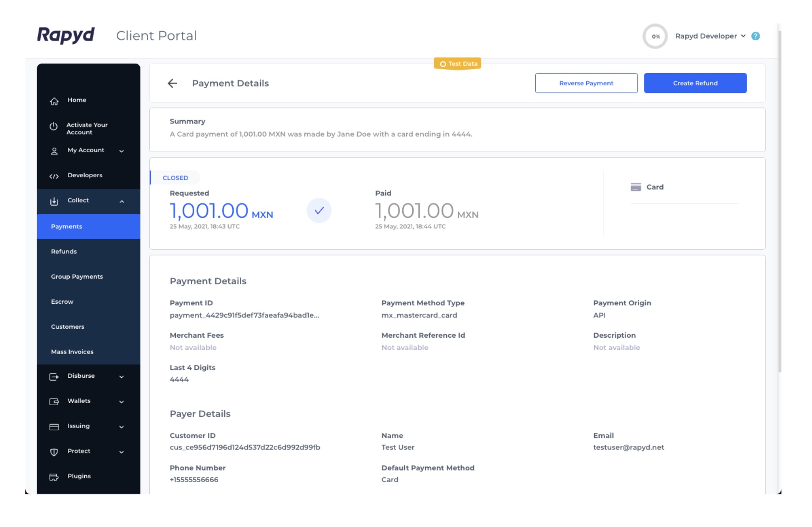Expand the Wallets section chevron
Screen dimensions: 812x527
pyautogui.click(x=122, y=402)
